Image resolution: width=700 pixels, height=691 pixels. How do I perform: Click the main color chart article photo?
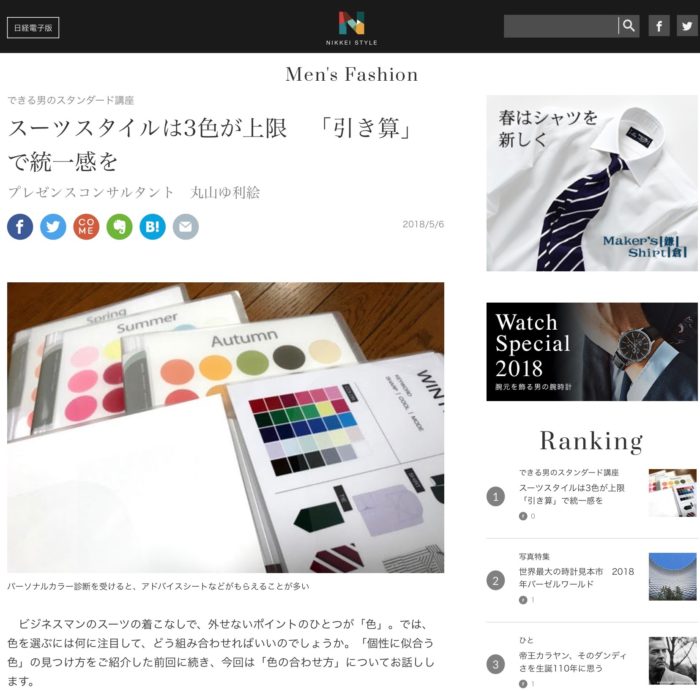click(x=225, y=427)
